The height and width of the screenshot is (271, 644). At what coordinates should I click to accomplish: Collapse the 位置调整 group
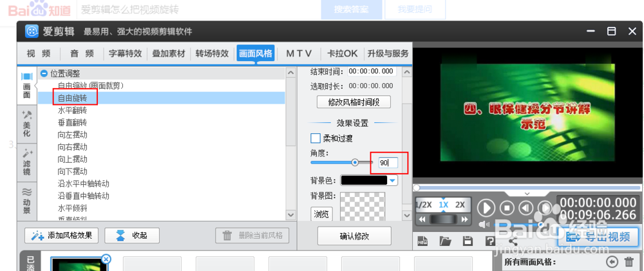click(x=44, y=74)
